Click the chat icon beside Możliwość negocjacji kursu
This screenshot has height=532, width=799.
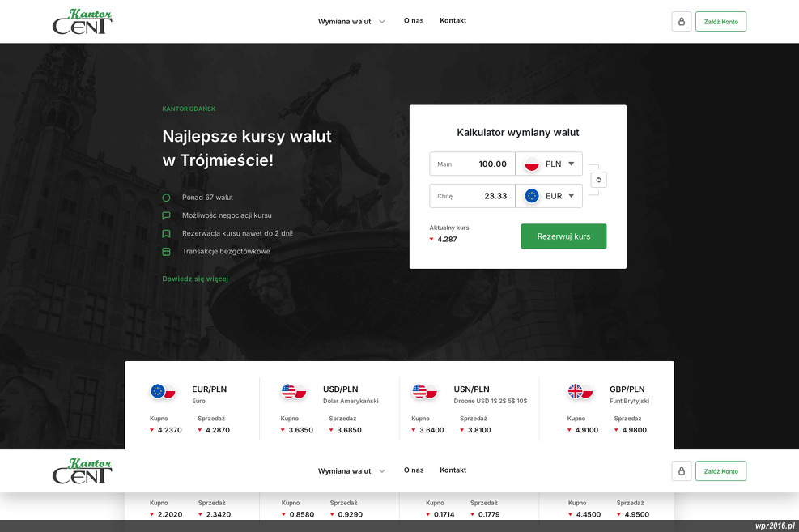167,215
